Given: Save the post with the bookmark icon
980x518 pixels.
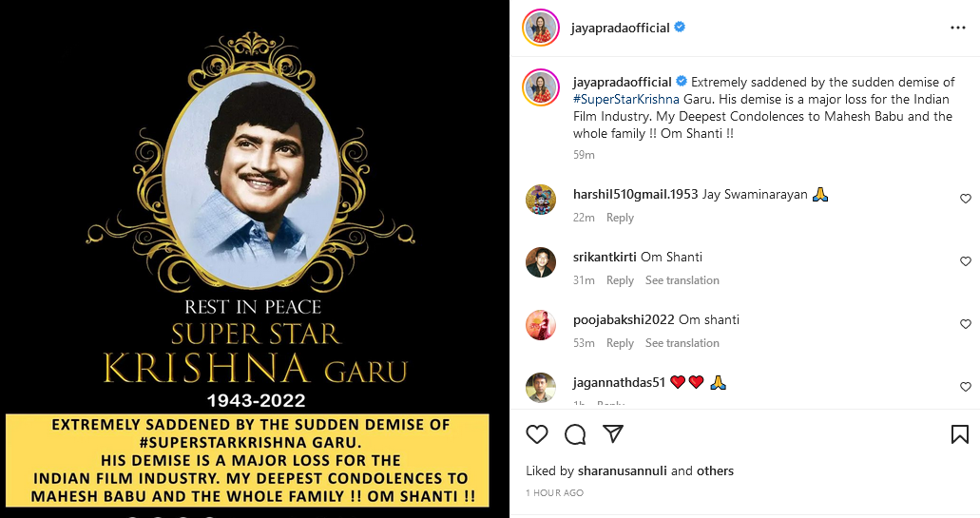Looking at the screenshot, I should 959,434.
